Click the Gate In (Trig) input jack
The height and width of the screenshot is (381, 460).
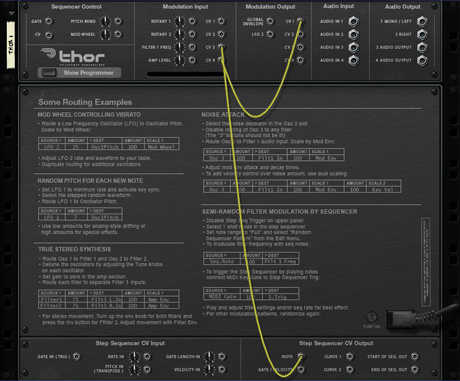coord(76,357)
